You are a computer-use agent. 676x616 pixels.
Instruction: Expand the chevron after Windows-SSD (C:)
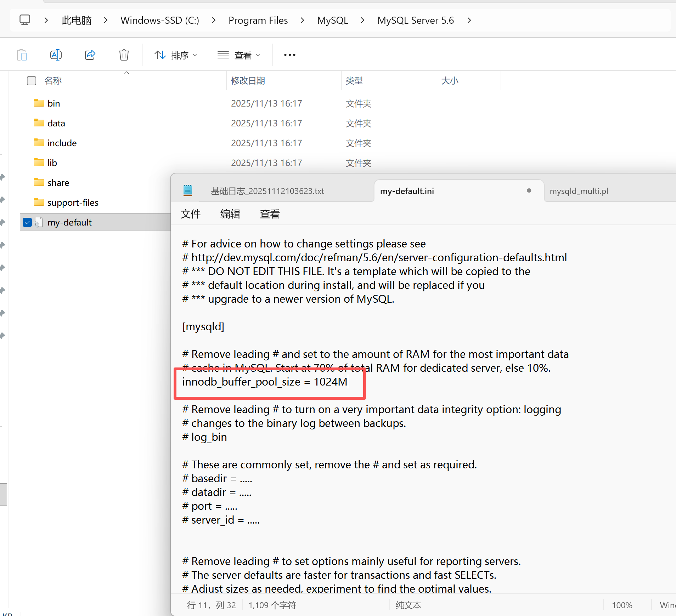[x=106, y=20]
